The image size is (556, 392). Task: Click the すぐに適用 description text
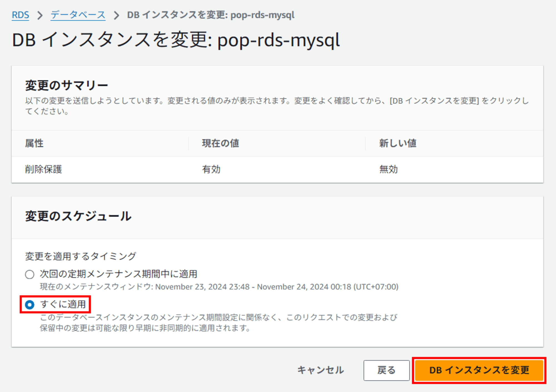pos(219,323)
